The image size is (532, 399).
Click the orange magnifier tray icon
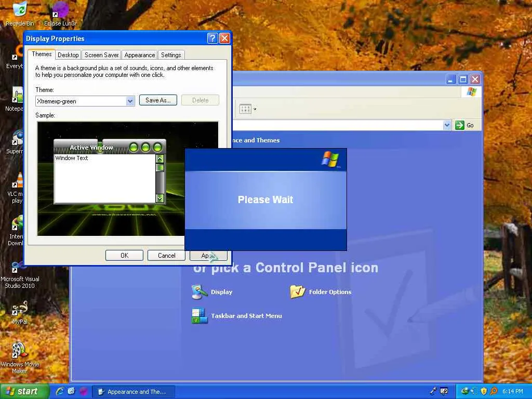[494, 391]
